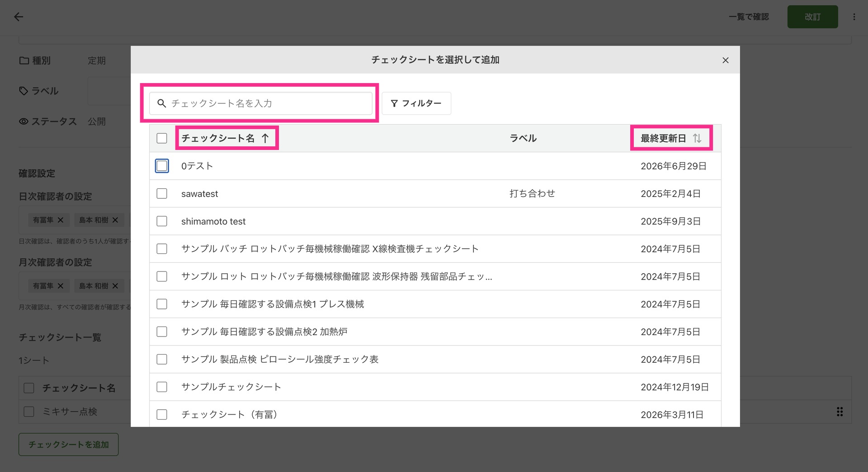Open the three-dot more options menu

854,17
